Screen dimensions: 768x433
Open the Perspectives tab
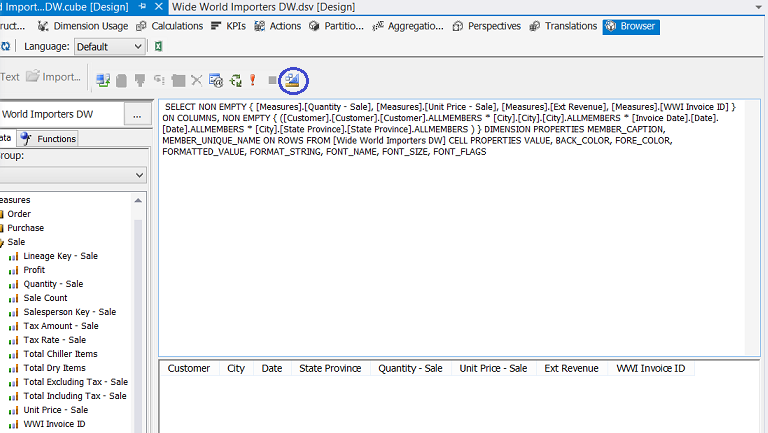point(486,26)
